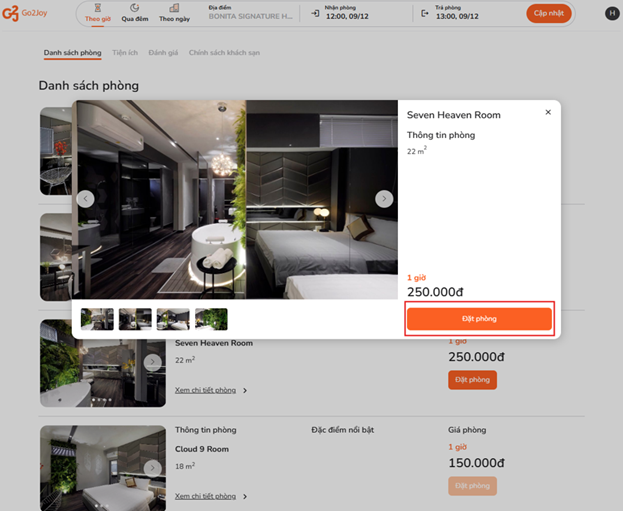This screenshot has width=623, height=511.
Task: Switch to the Đánh giá tab
Action: click(163, 52)
